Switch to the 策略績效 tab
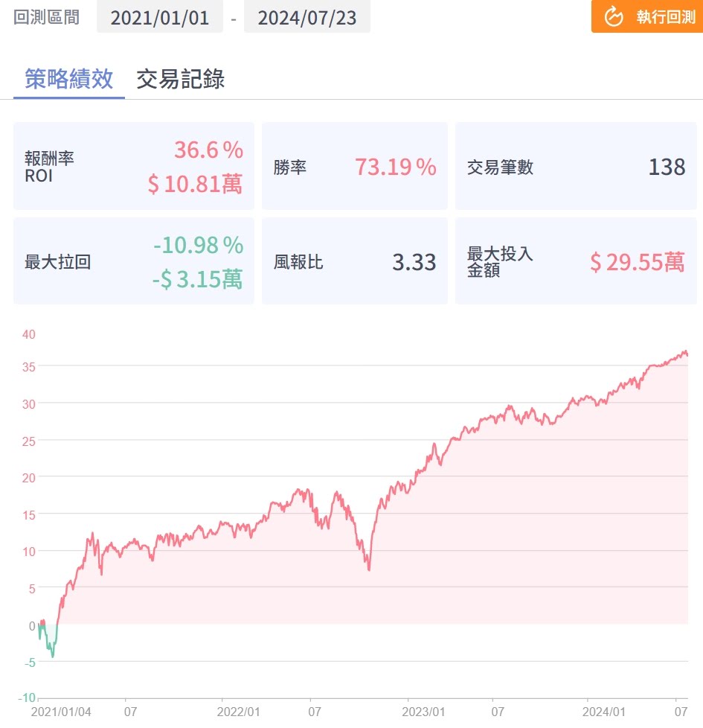 click(68, 79)
